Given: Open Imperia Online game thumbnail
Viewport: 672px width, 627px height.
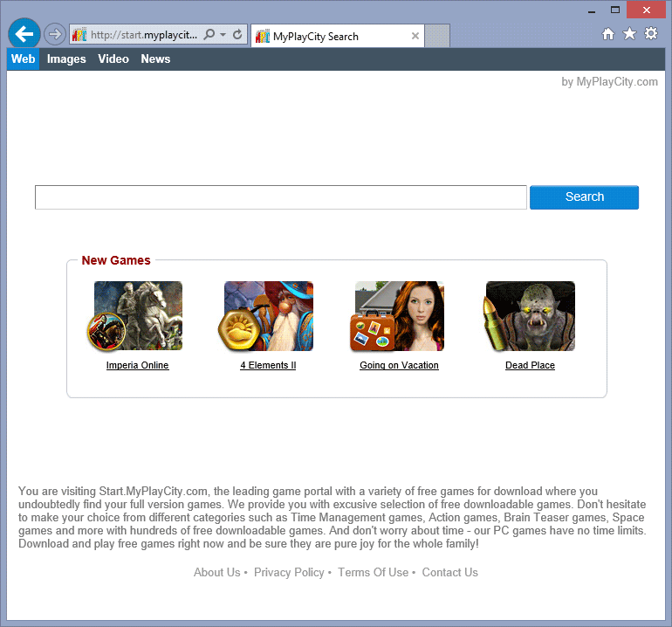Looking at the screenshot, I should point(134,316).
